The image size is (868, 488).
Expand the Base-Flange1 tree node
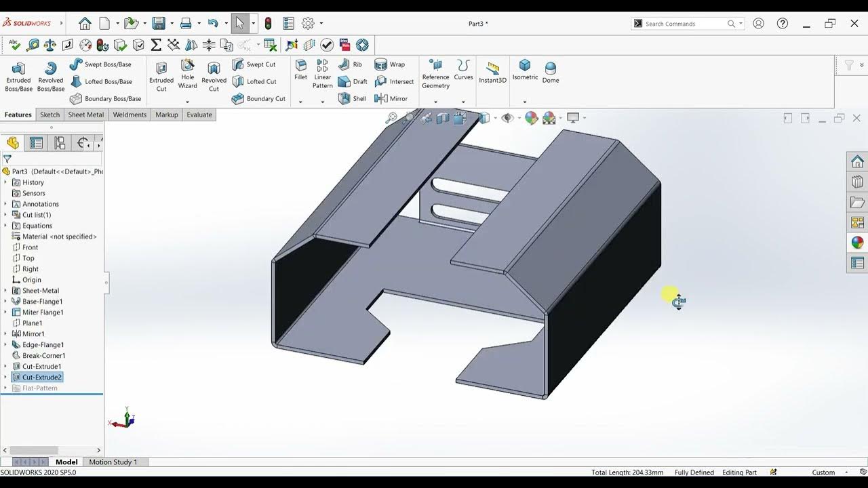click(x=5, y=302)
